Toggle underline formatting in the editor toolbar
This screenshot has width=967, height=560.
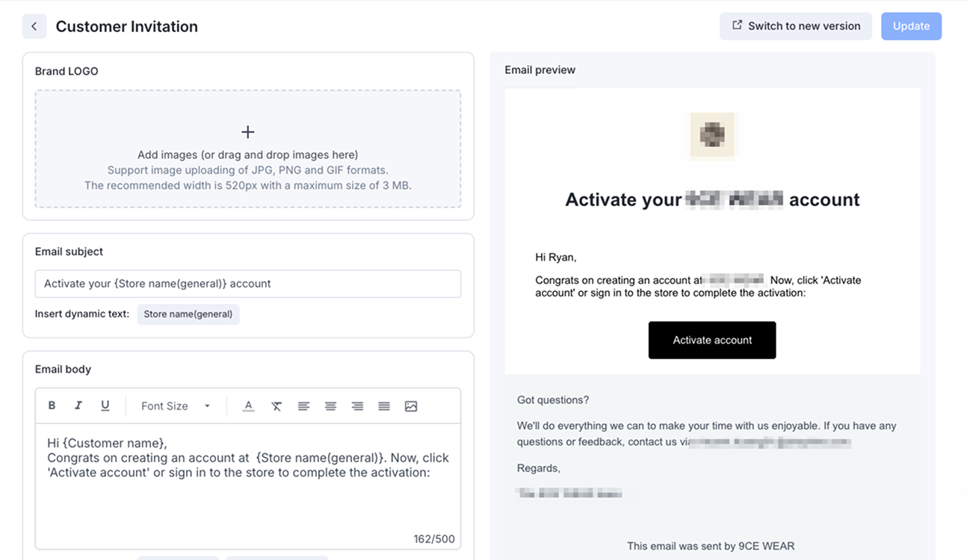105,405
